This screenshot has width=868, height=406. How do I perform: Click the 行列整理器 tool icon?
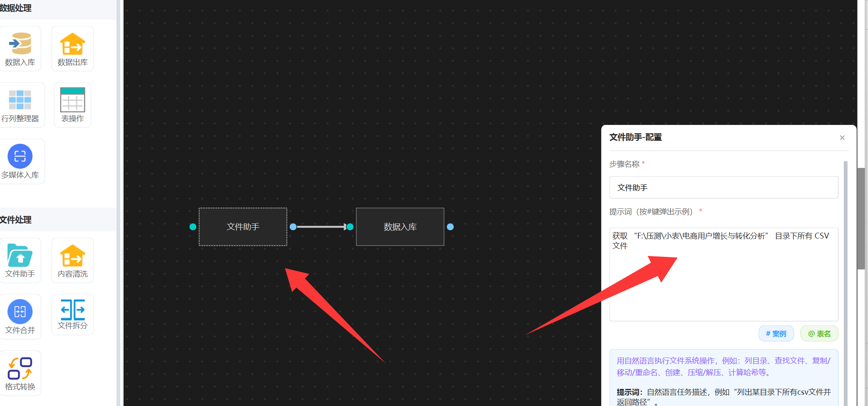point(20,100)
